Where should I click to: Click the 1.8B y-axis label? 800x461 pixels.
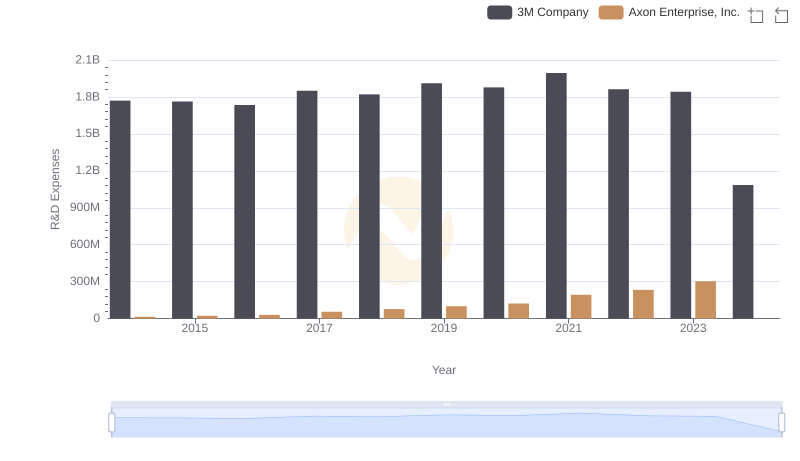click(x=88, y=97)
